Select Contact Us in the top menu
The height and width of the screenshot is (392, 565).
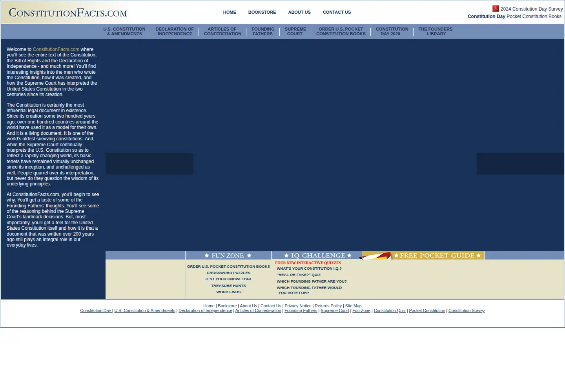337,12
